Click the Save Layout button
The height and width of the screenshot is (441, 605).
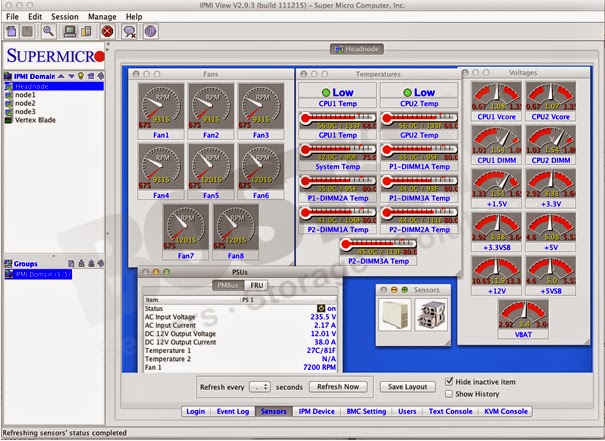pos(407,387)
